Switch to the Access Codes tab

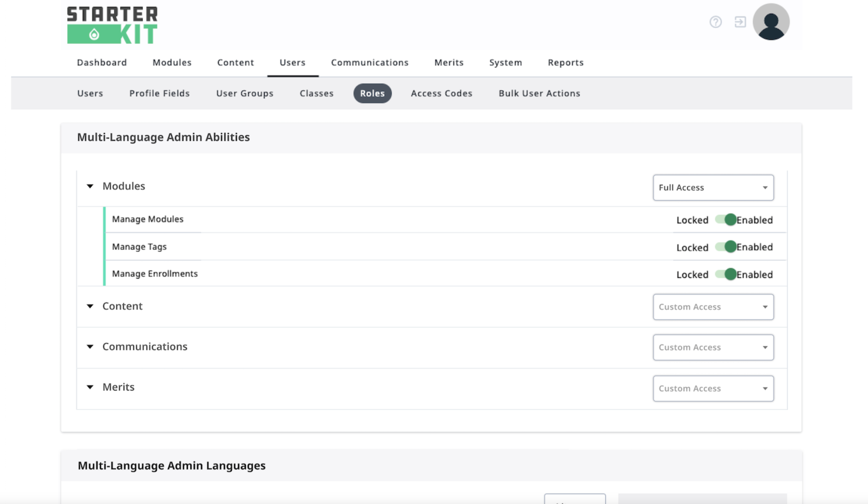pos(442,93)
